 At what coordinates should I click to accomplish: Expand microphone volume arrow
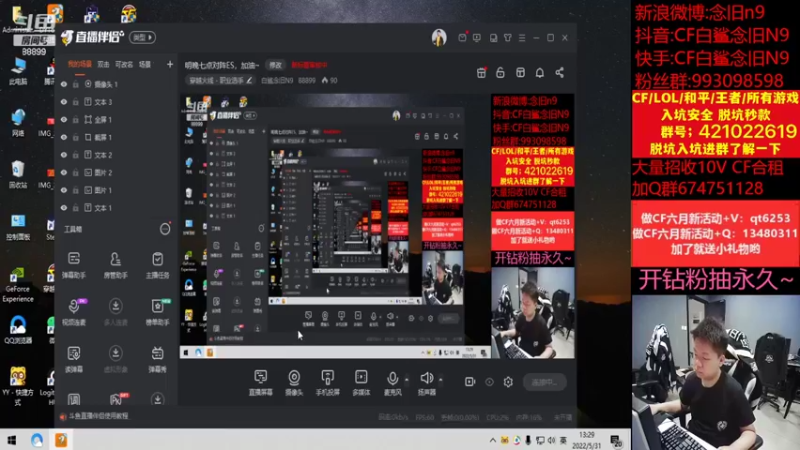[x=407, y=380]
